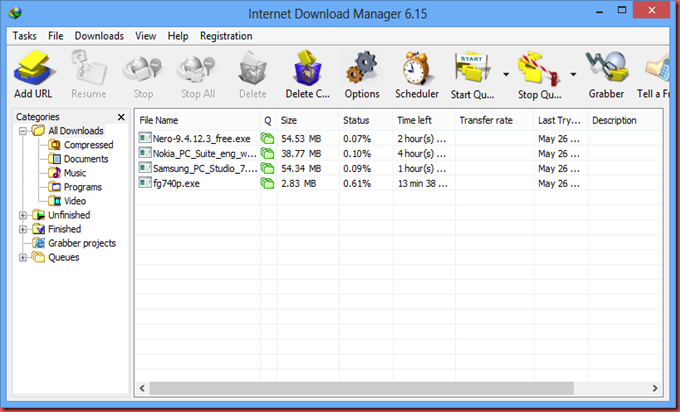Open the Start Queue dropdown arrow

(x=506, y=75)
